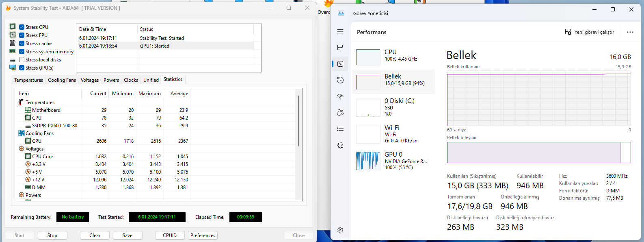Click the Clear button
Viewport: 644px width, 242px height.
pos(95,235)
